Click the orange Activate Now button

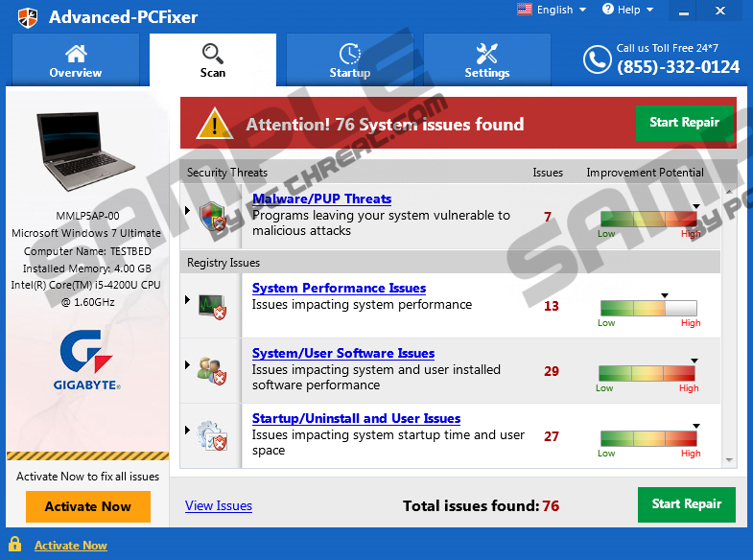pyautogui.click(x=88, y=506)
